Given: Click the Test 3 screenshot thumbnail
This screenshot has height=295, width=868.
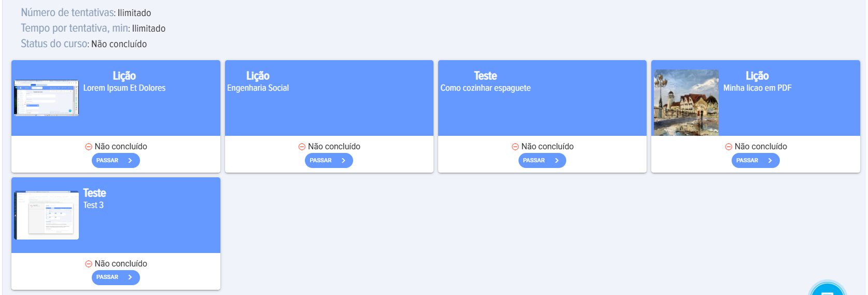Looking at the screenshot, I should point(47,215).
